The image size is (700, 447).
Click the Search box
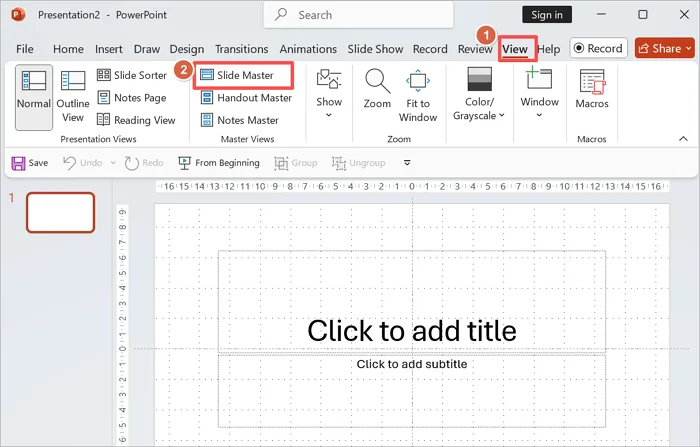coord(358,15)
